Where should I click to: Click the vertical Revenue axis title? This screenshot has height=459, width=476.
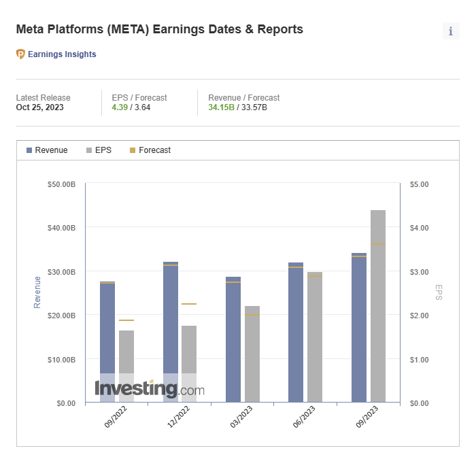37,292
